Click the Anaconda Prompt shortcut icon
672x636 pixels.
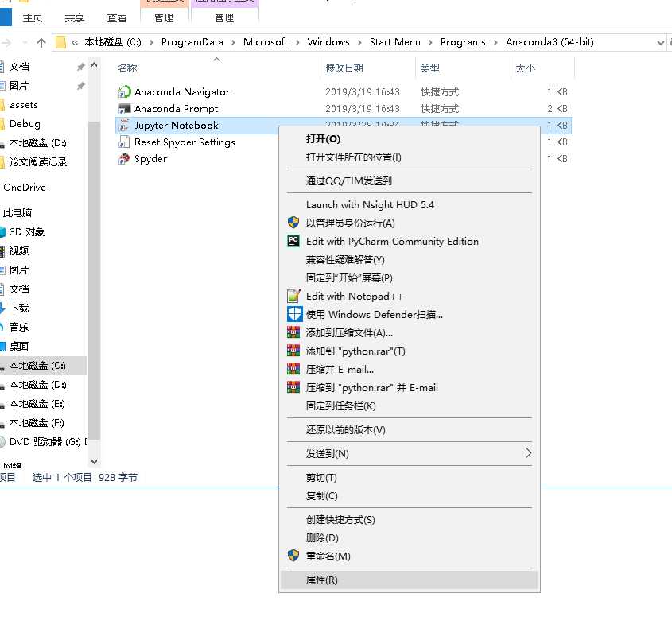124,108
